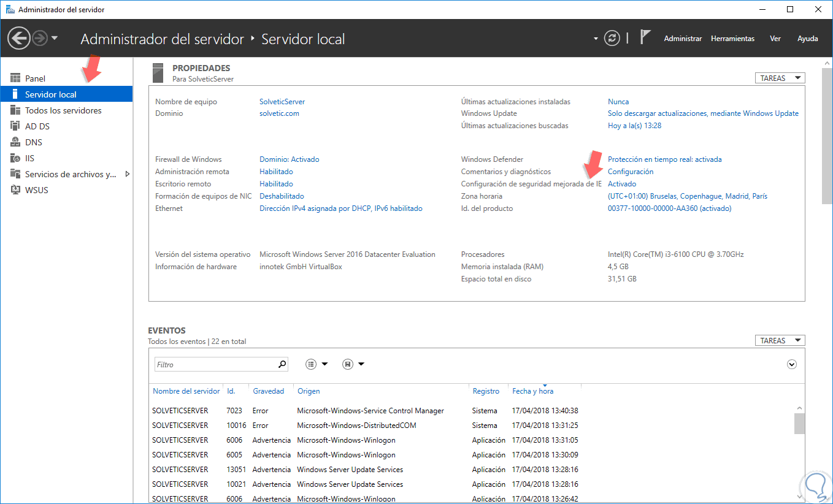The width and height of the screenshot is (833, 504).
Task: Expand the Eventos filter chevron button
Action: tap(792, 364)
